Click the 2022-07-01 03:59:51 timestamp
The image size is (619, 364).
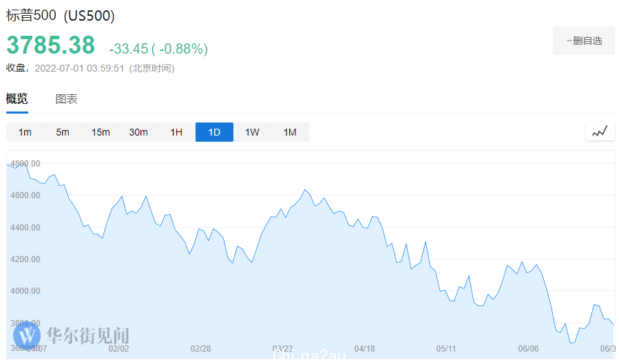[x=79, y=68]
